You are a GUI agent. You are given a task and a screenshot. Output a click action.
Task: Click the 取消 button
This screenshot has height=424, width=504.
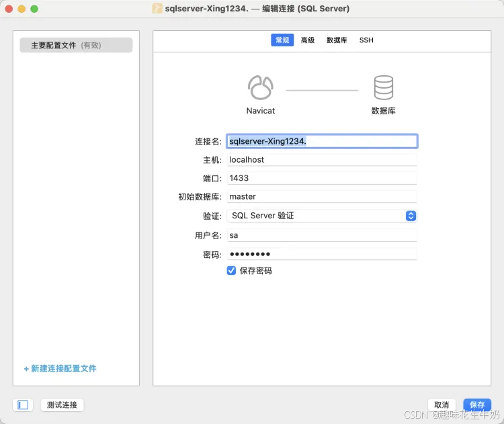coord(442,405)
